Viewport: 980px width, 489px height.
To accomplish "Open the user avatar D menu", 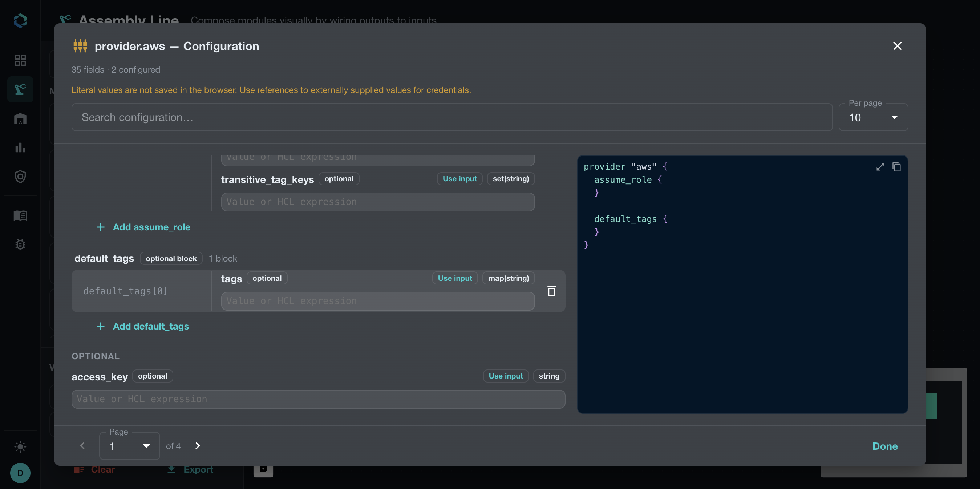I will (x=20, y=473).
